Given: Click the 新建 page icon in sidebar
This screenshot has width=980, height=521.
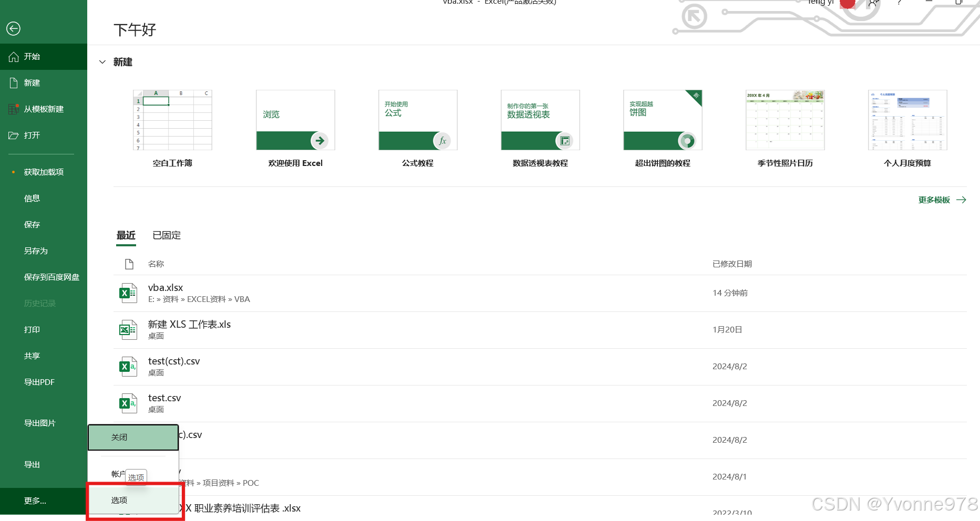Looking at the screenshot, I should (x=14, y=83).
